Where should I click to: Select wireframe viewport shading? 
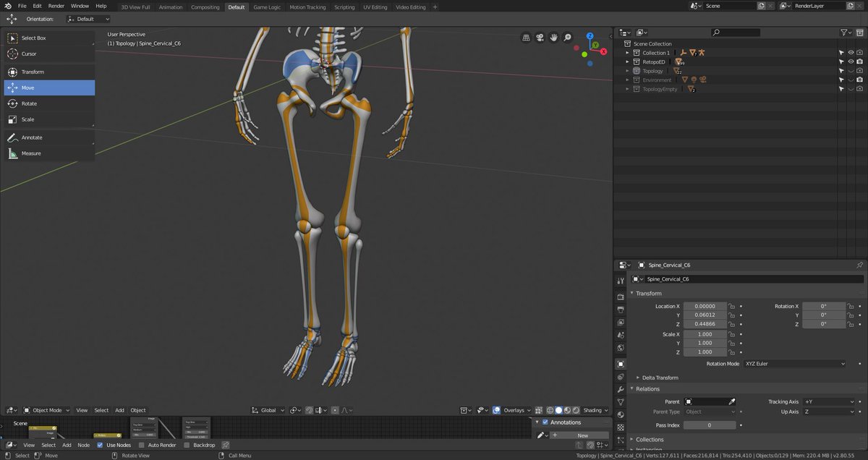(x=550, y=410)
